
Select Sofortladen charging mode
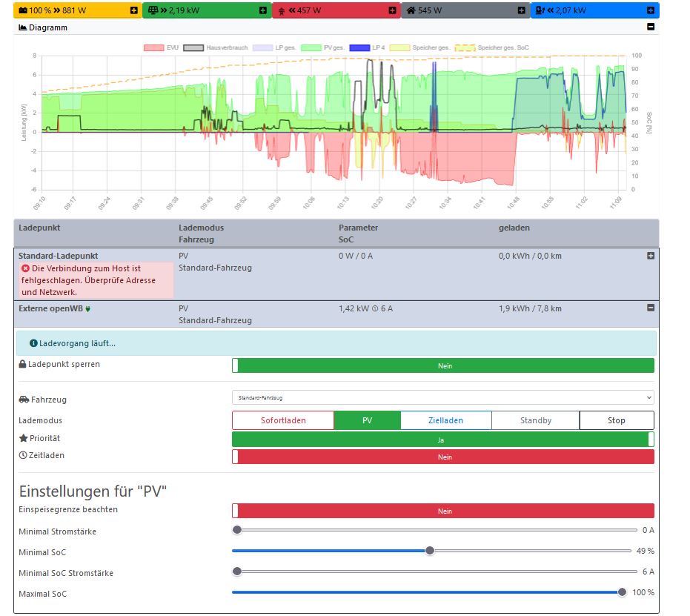pos(283,420)
